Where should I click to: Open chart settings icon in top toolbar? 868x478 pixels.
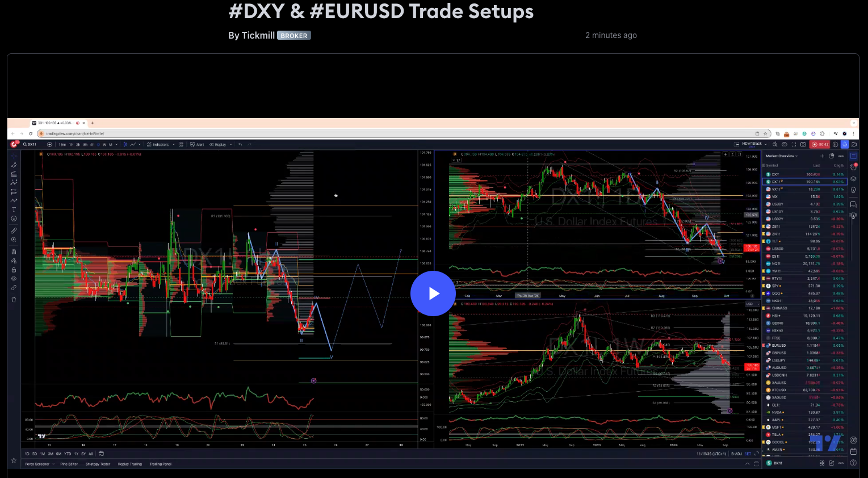[x=785, y=144]
